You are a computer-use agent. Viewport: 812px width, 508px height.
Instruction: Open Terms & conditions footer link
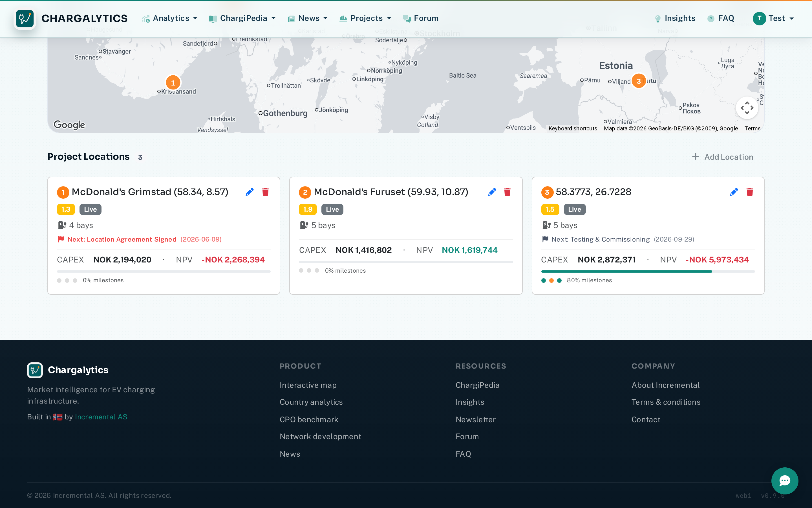click(x=666, y=402)
